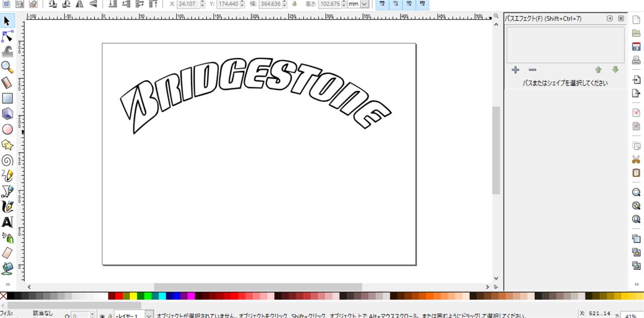This screenshot has width=644, height=318.
Task: Click the Export icon
Action: pyautogui.click(x=636, y=93)
